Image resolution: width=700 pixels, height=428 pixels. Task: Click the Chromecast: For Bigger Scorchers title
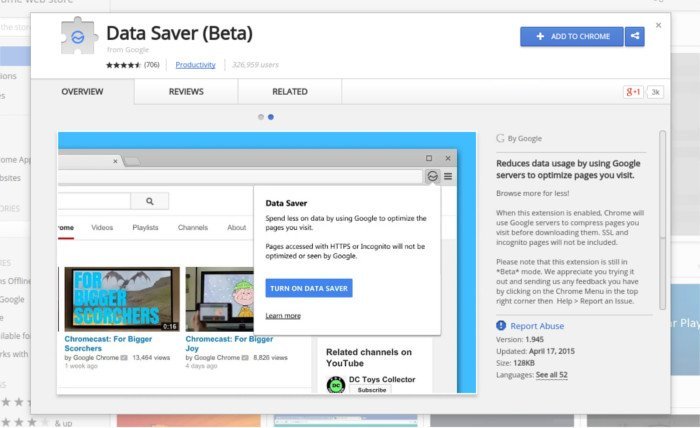pyautogui.click(x=108, y=344)
